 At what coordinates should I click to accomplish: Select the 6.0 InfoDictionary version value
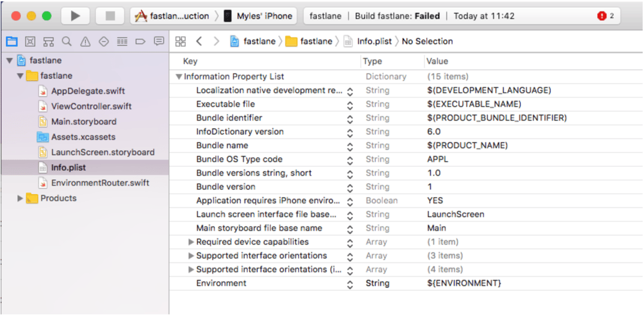point(434,132)
